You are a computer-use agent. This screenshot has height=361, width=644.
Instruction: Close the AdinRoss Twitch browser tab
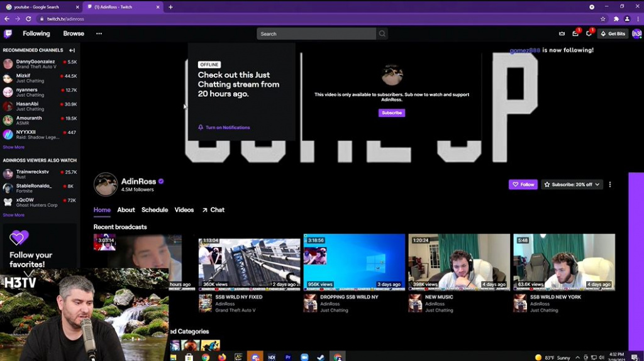tap(158, 7)
